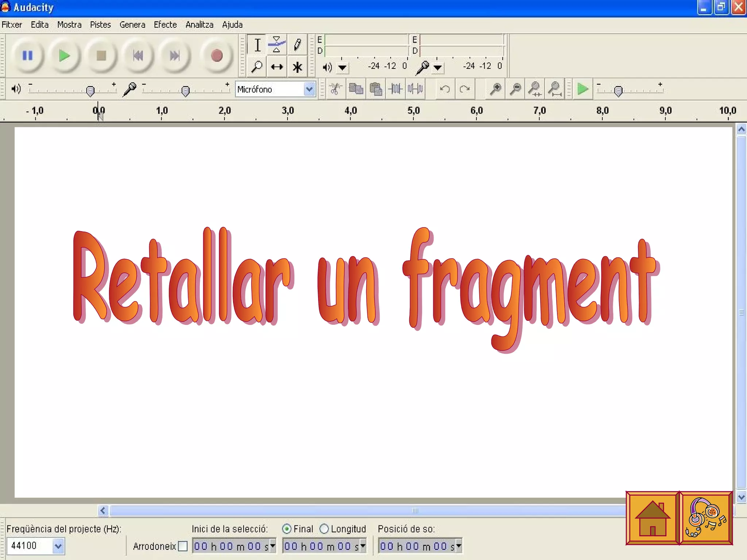Click the red Record button
Viewport: 747px width, 560px height.
click(217, 56)
